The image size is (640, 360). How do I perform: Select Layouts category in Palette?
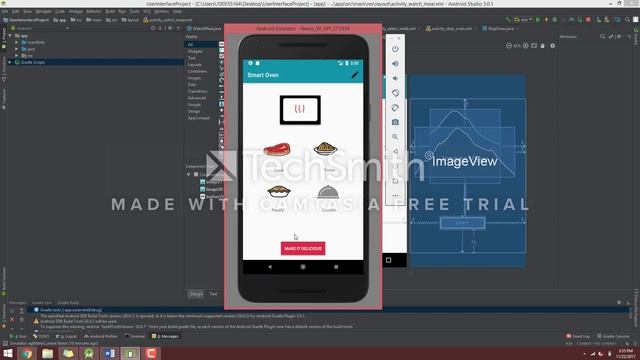[x=195, y=64]
